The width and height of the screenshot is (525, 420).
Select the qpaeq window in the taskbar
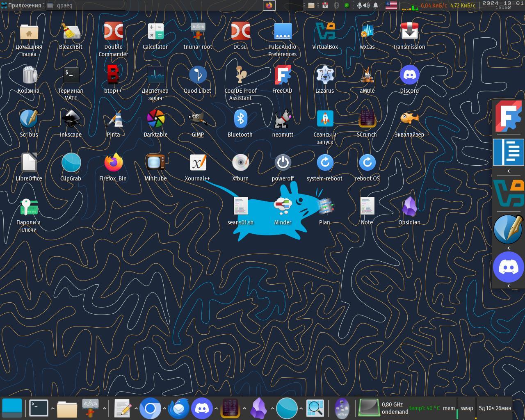click(x=85, y=5)
